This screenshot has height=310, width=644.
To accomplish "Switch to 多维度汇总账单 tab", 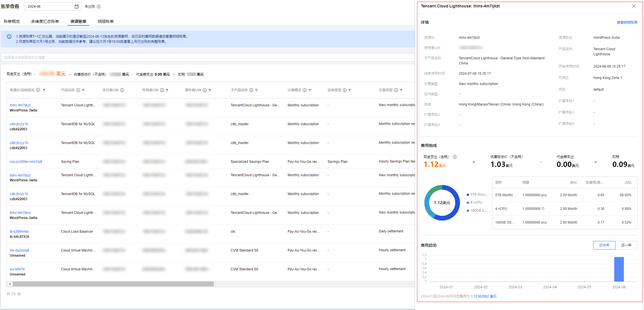I will (45, 21).
